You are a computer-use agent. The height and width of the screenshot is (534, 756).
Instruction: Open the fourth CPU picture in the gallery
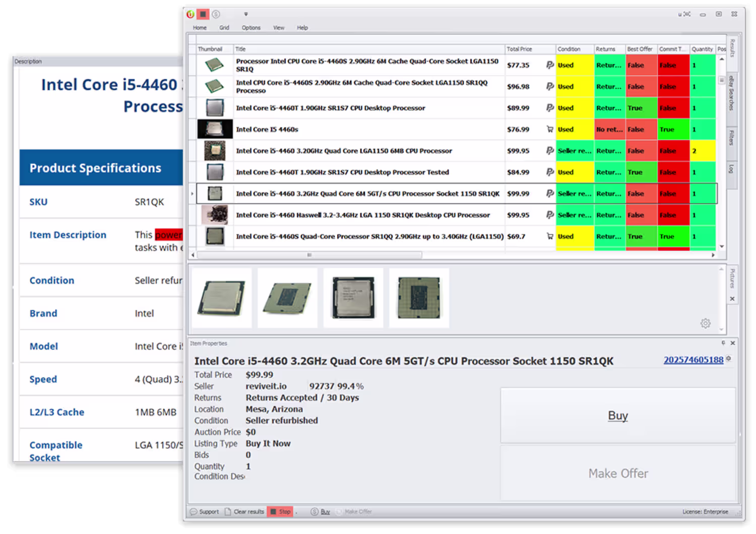(x=419, y=298)
